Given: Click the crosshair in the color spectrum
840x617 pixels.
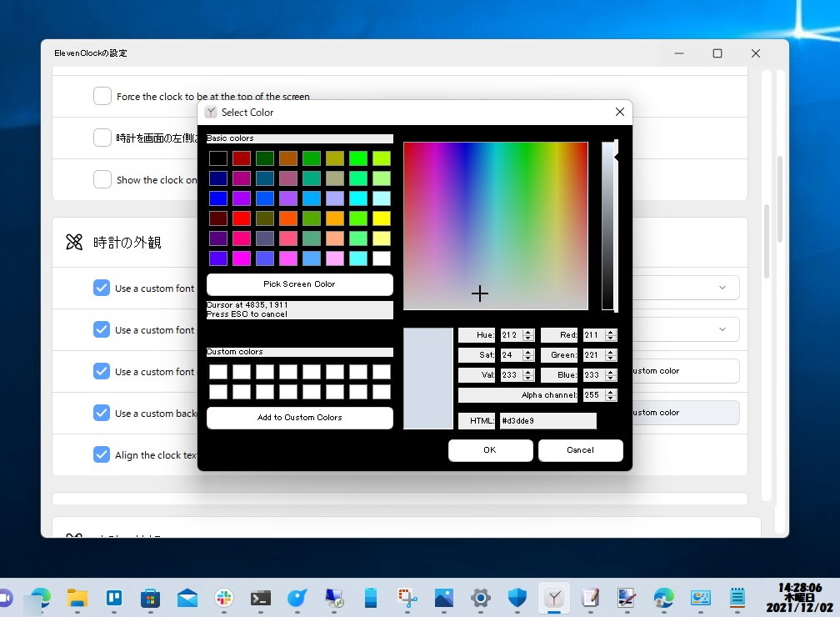Looking at the screenshot, I should pos(479,293).
